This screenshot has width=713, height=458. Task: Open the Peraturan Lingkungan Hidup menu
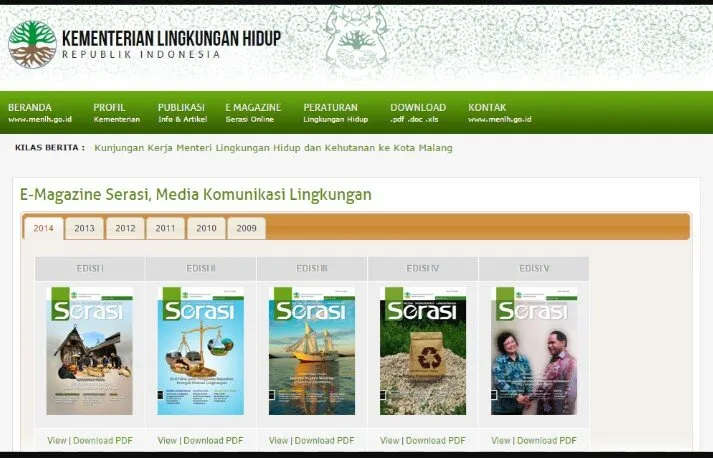point(336,113)
